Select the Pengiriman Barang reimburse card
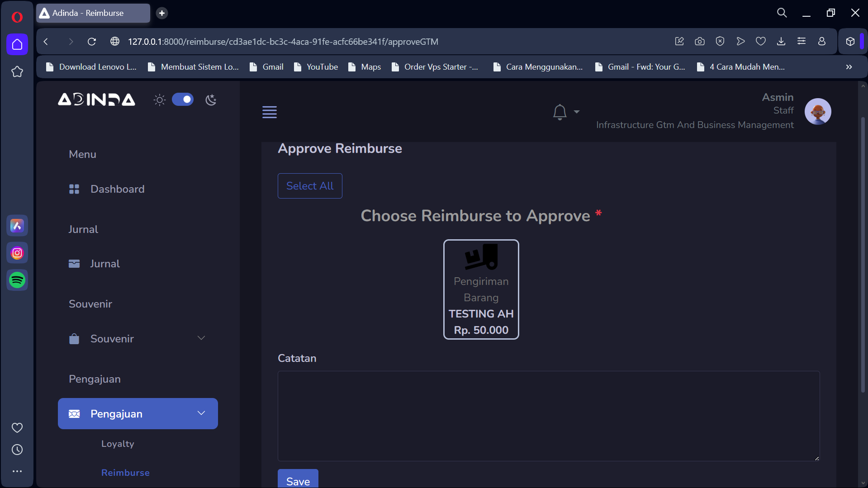The image size is (868, 488). click(481, 289)
